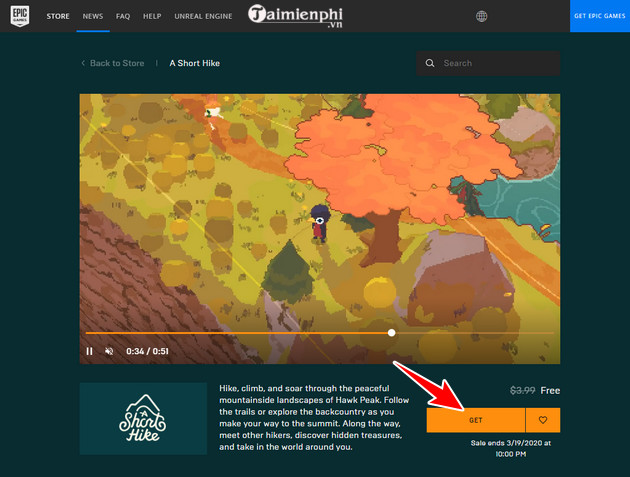630x477 pixels.
Task: Go Back to Store
Action: pos(117,63)
